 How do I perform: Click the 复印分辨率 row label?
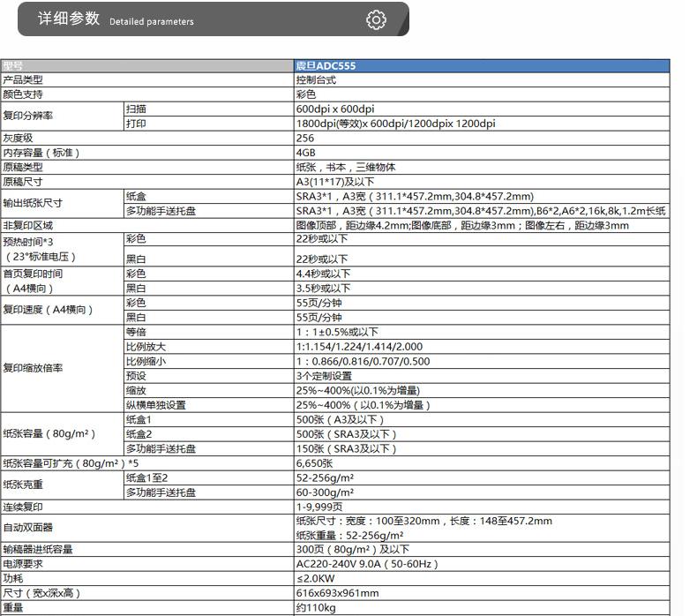tap(27, 116)
